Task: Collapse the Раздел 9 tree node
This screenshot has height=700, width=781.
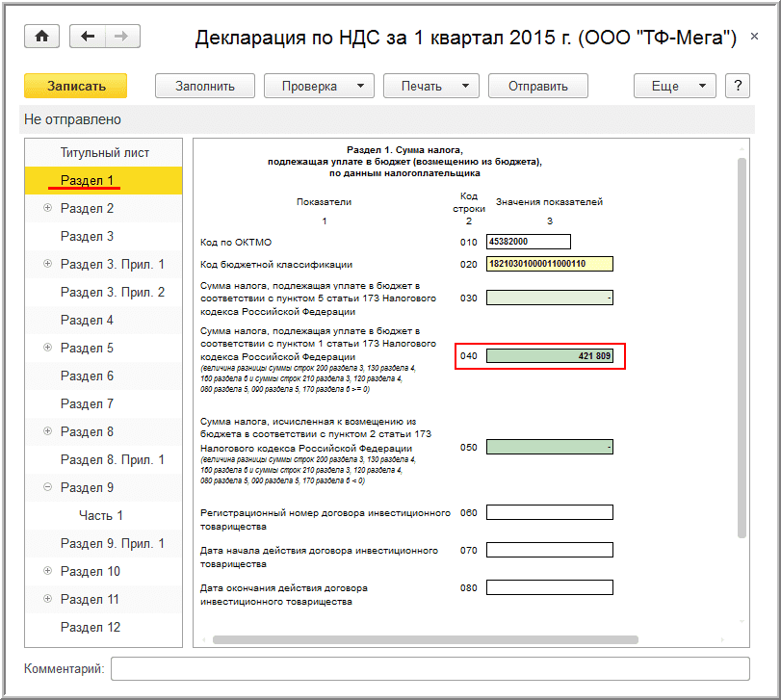Action: coord(47,487)
